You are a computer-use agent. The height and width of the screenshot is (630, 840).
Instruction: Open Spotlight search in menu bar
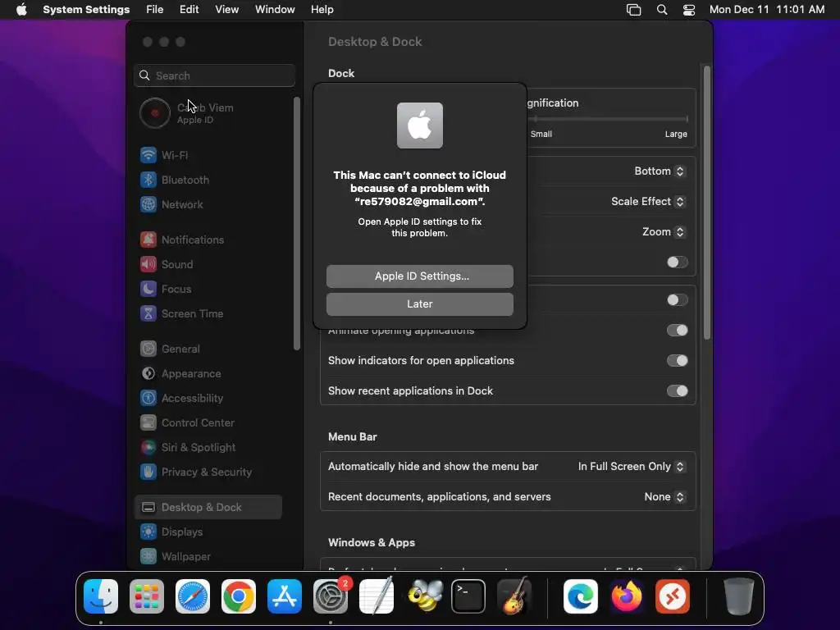tap(662, 10)
